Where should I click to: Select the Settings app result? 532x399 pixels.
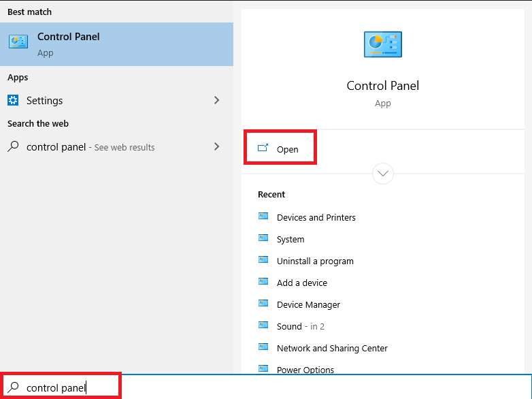116,100
